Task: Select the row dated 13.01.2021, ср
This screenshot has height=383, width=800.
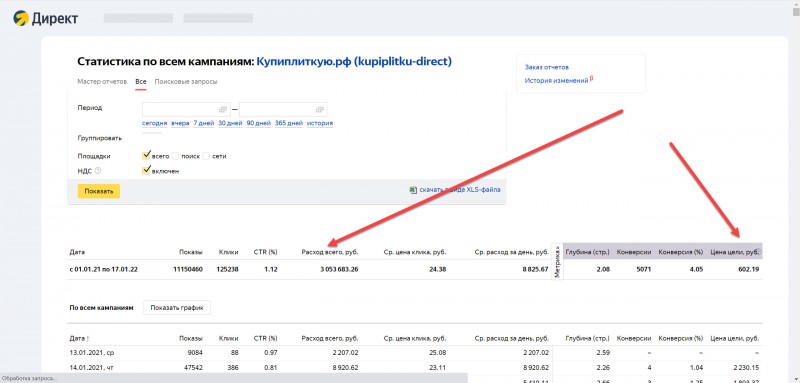Action: pos(414,352)
